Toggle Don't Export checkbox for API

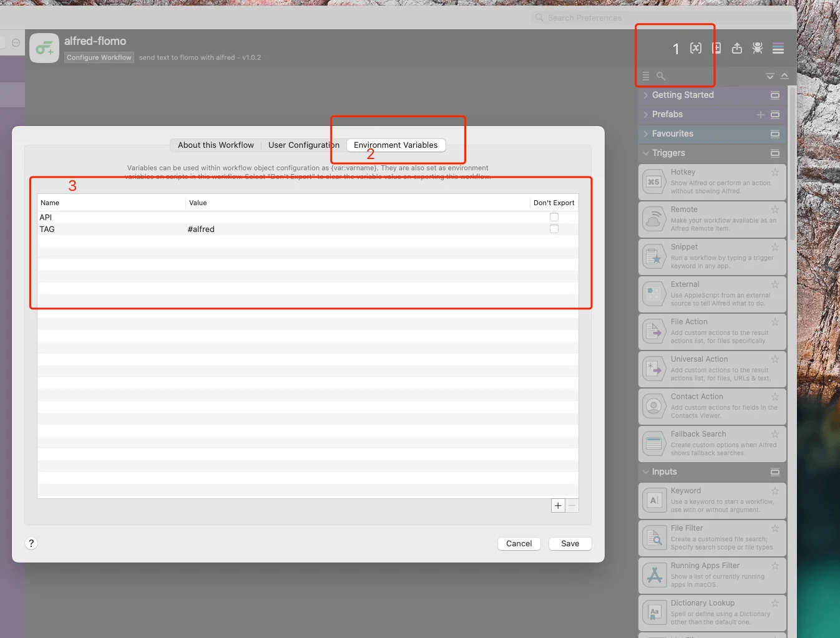pos(554,217)
